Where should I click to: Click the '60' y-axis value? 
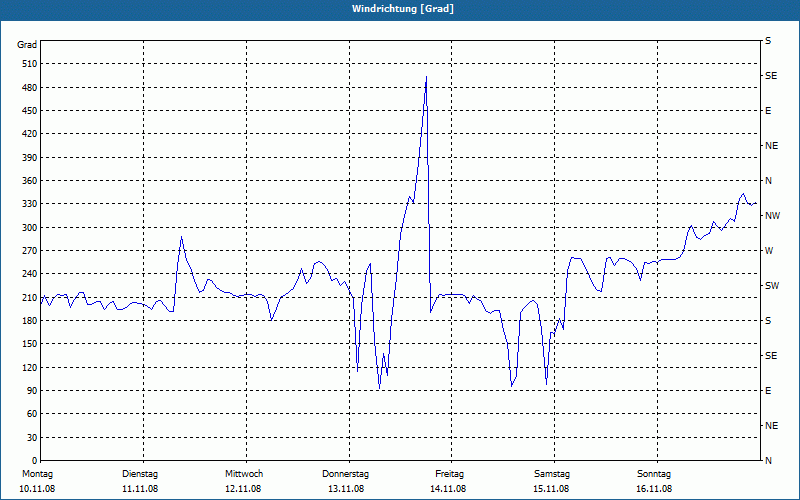[32, 414]
